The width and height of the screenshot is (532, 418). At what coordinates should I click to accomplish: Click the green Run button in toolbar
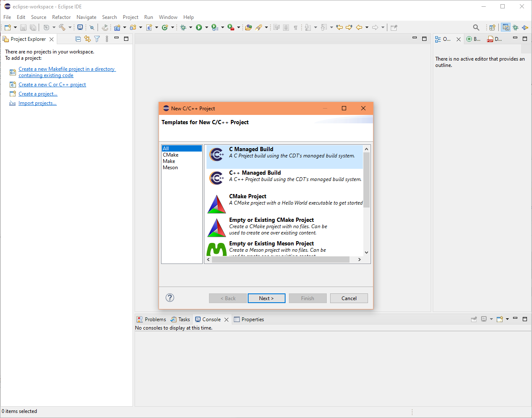point(199,27)
